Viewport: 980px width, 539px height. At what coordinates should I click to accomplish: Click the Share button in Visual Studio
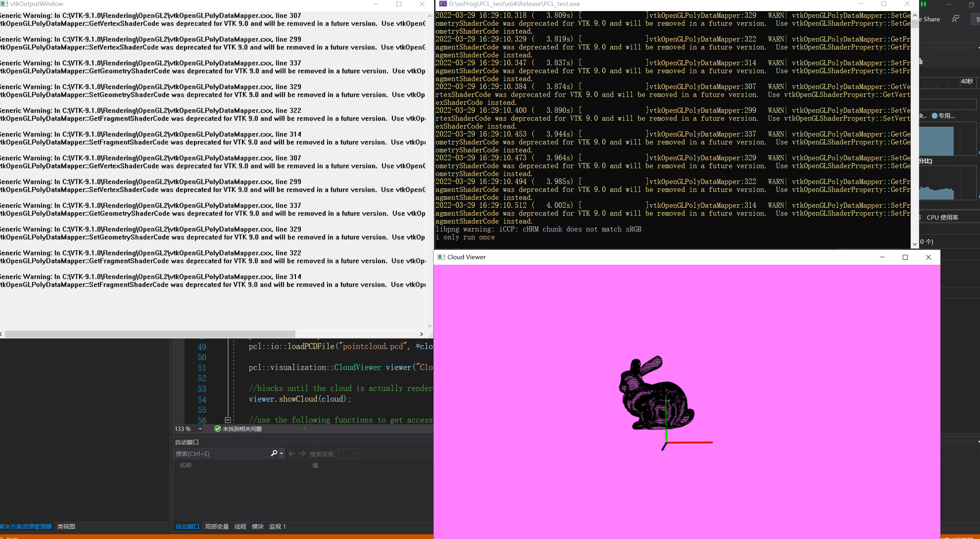931,19
